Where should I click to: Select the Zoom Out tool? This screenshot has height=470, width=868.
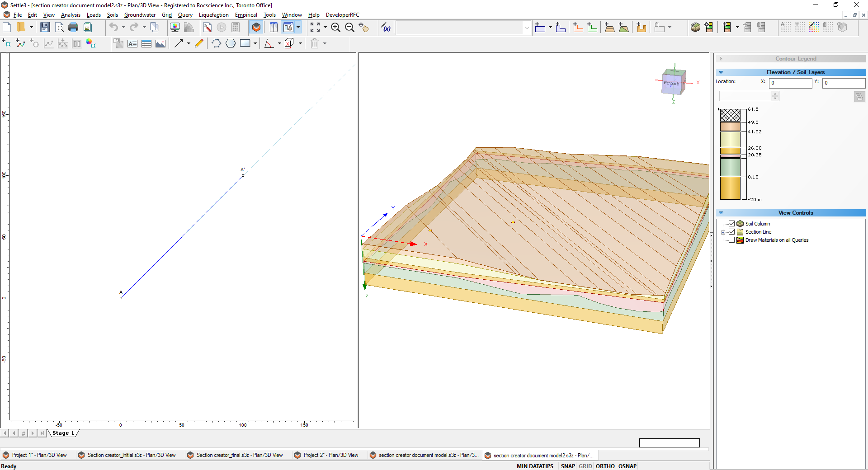tap(350, 27)
